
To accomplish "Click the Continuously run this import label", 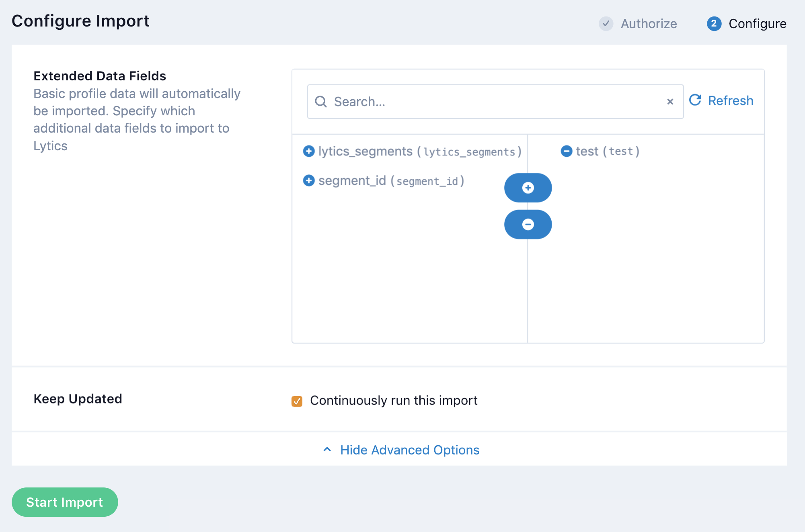I will [x=394, y=401].
